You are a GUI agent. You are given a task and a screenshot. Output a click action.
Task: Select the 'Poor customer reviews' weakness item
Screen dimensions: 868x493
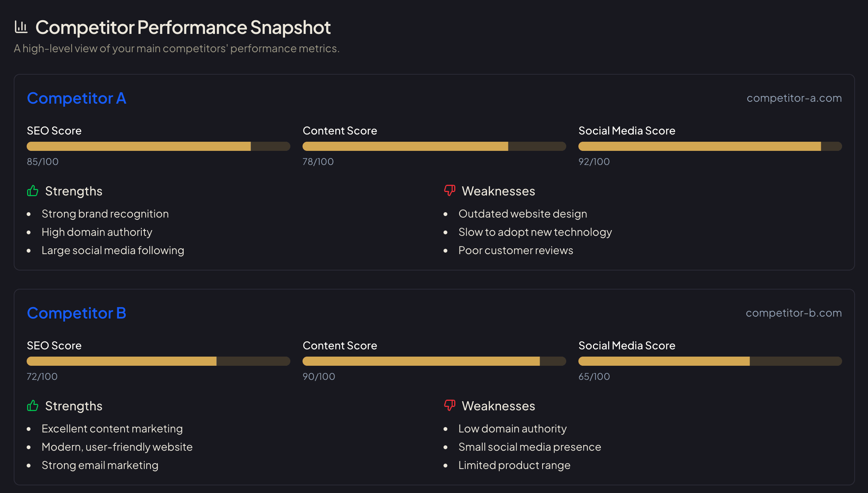(x=516, y=250)
